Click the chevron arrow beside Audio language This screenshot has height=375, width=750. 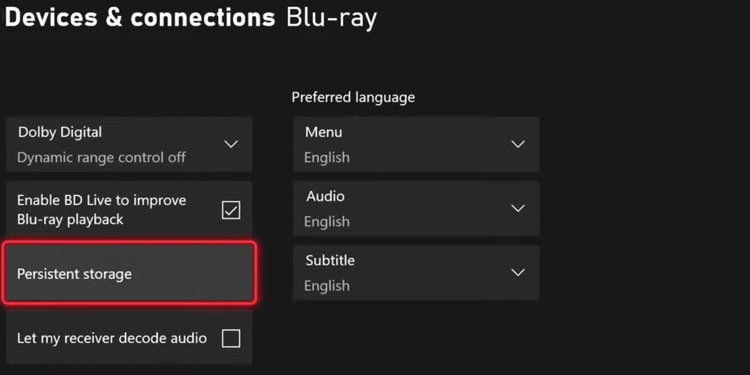coord(518,208)
